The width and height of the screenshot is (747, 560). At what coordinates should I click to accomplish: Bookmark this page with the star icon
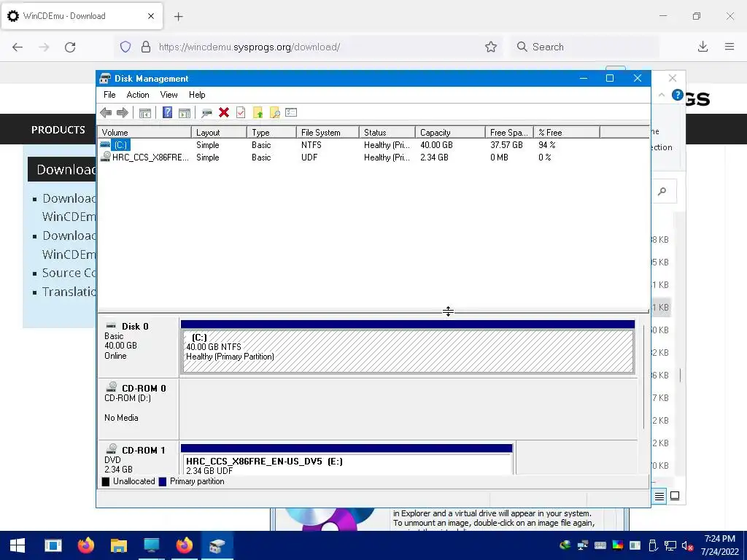491,47
